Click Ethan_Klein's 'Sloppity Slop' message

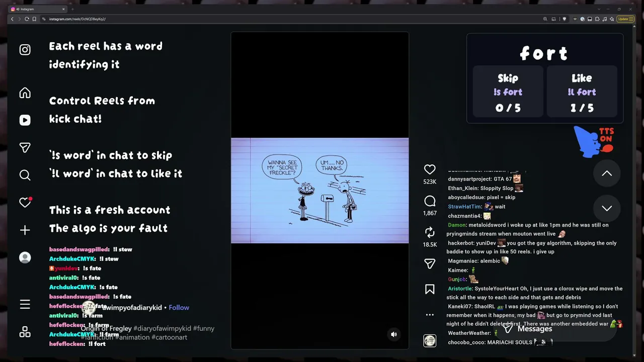pyautogui.click(x=486, y=189)
